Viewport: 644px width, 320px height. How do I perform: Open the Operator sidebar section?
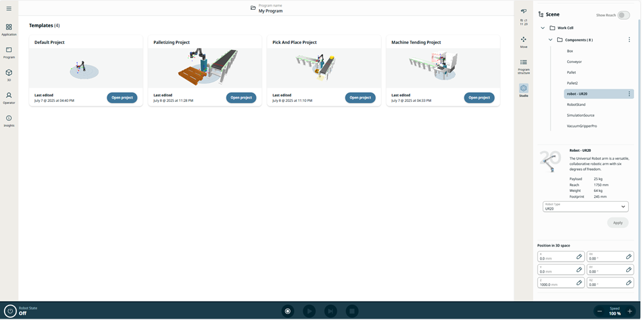click(x=9, y=98)
